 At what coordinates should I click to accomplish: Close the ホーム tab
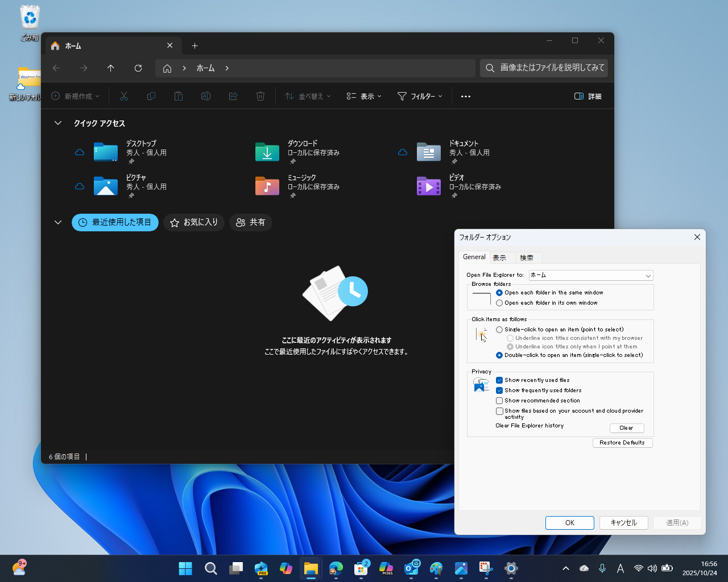pyautogui.click(x=170, y=45)
